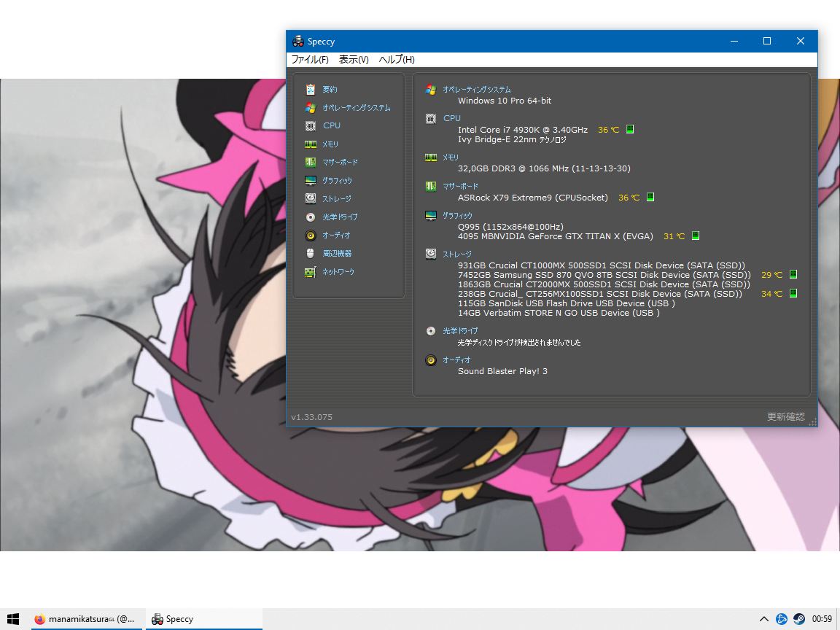Click the 14GB Verbatim STORE N GO line

pos(559,313)
